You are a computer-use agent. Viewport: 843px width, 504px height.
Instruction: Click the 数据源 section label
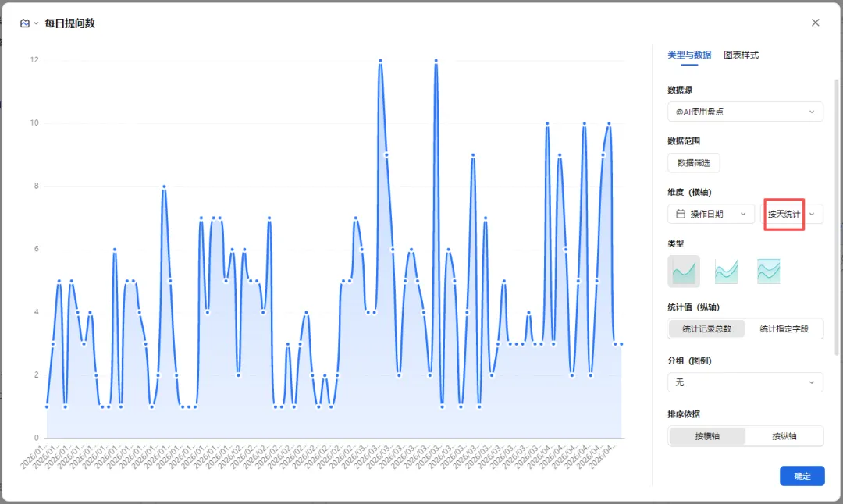tap(680, 90)
